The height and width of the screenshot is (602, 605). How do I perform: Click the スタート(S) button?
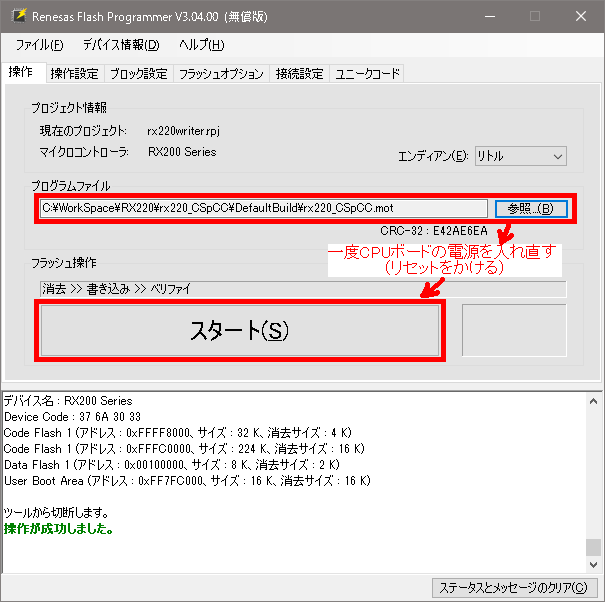(240, 330)
